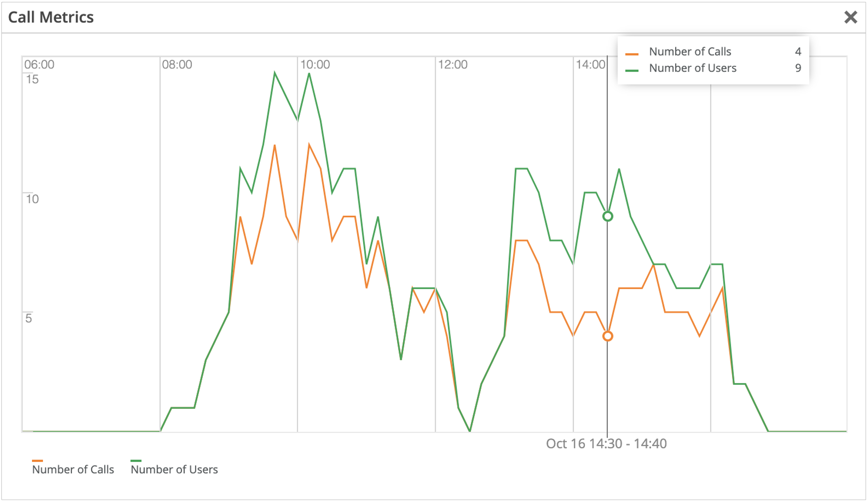Select the 10:00 time axis label
The height and width of the screenshot is (502, 868).
[315, 64]
